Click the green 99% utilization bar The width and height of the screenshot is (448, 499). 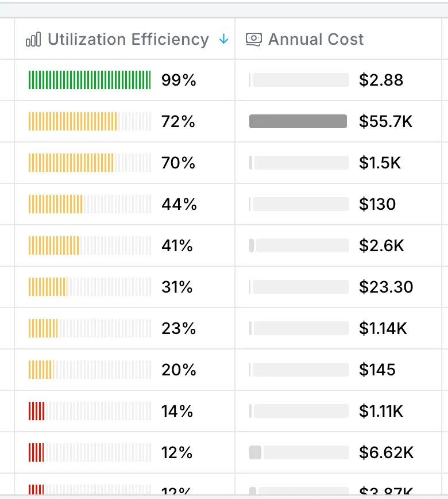point(90,80)
